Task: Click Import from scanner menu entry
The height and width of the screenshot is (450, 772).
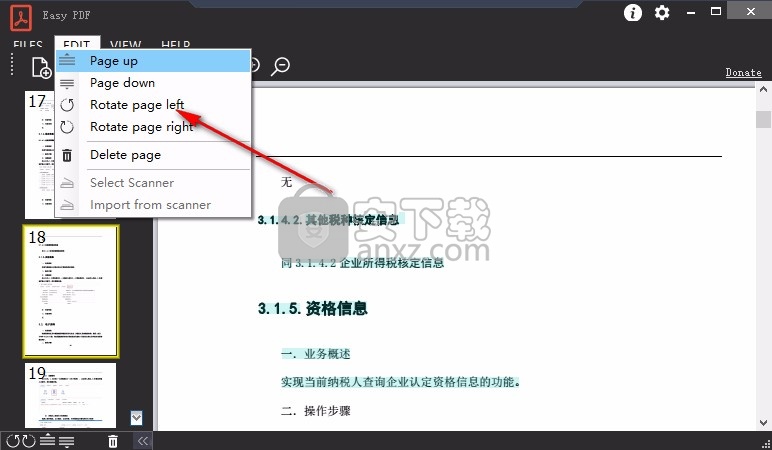Action: [x=154, y=205]
